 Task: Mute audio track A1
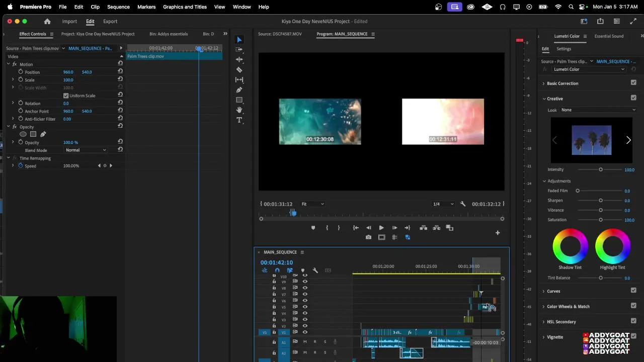point(305,342)
